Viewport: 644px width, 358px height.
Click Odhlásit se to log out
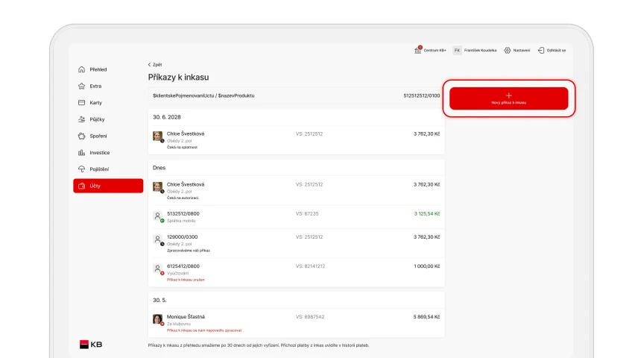(x=552, y=50)
